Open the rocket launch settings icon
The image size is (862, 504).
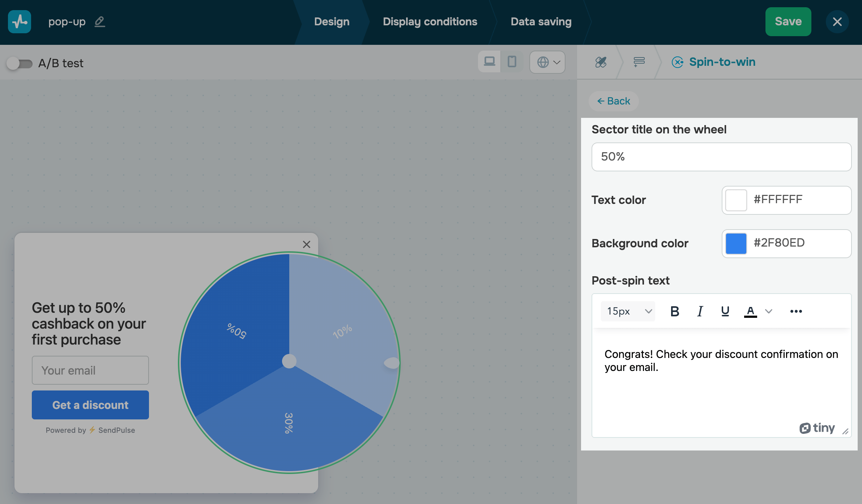601,62
